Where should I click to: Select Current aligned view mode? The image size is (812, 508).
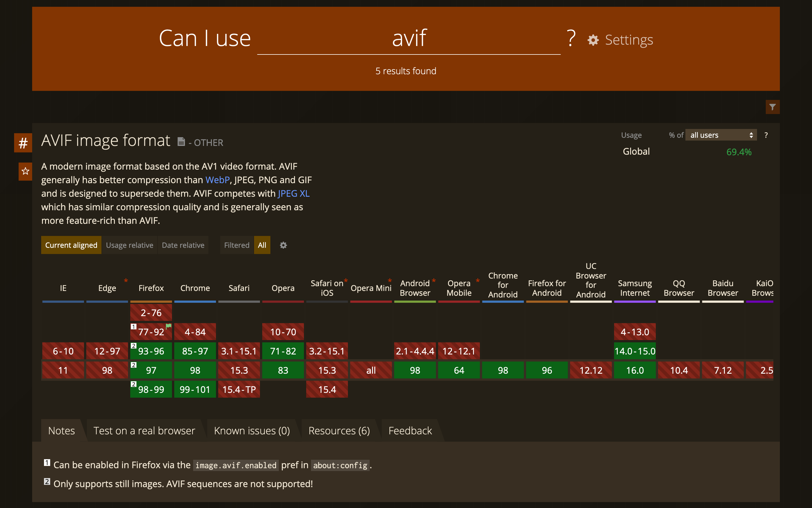71,245
